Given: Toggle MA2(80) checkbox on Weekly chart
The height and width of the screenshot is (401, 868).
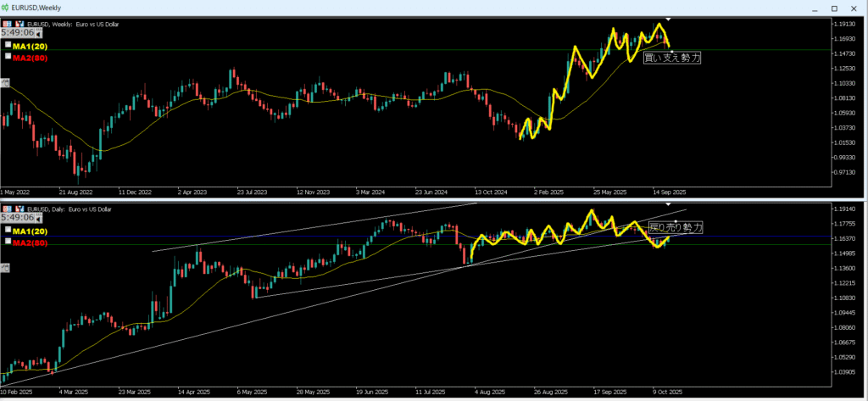Looking at the screenshot, I should click(x=8, y=56).
